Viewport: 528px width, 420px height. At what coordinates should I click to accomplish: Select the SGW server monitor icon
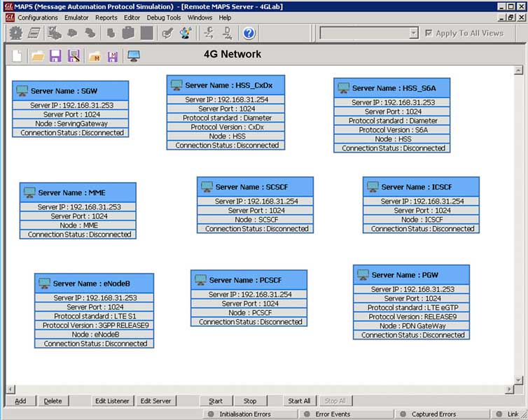[x=22, y=91]
